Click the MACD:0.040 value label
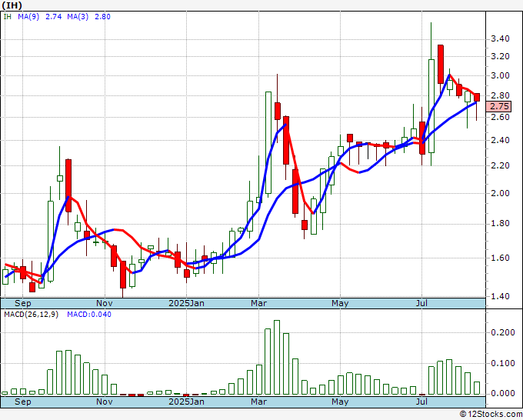The height and width of the screenshot is (420, 523). click(89, 315)
